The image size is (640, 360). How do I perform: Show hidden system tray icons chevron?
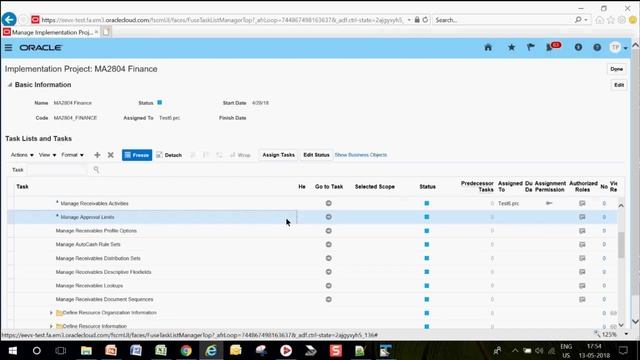pyautogui.click(x=515, y=351)
